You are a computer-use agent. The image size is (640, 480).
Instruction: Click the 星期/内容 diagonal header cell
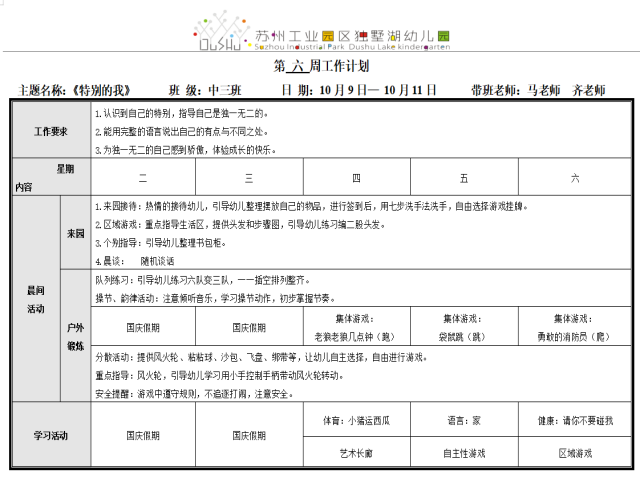(51, 178)
